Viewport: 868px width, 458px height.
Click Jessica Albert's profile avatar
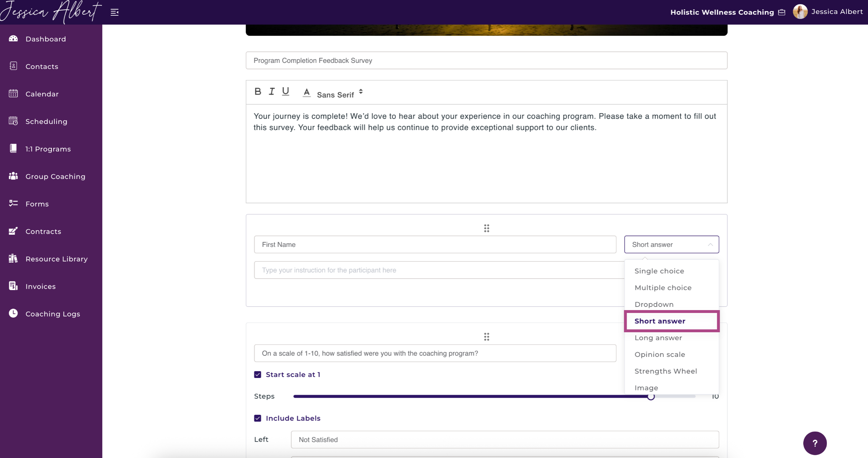[x=800, y=12]
